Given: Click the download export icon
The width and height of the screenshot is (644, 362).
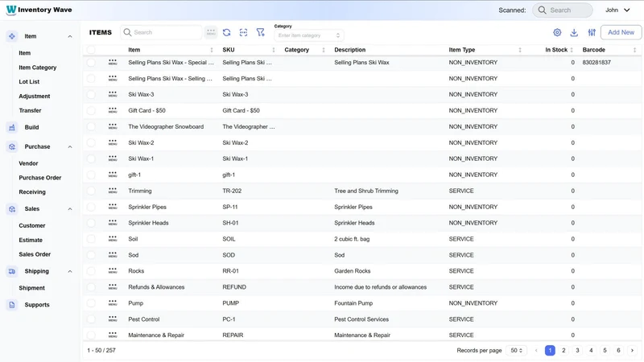Looking at the screenshot, I should tap(574, 32).
